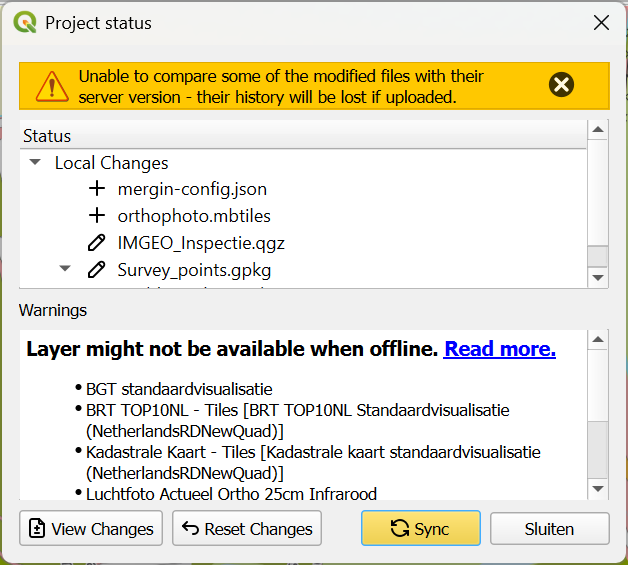This screenshot has width=628, height=565.
Task: Click the QGIS logo in title bar
Action: [24, 22]
